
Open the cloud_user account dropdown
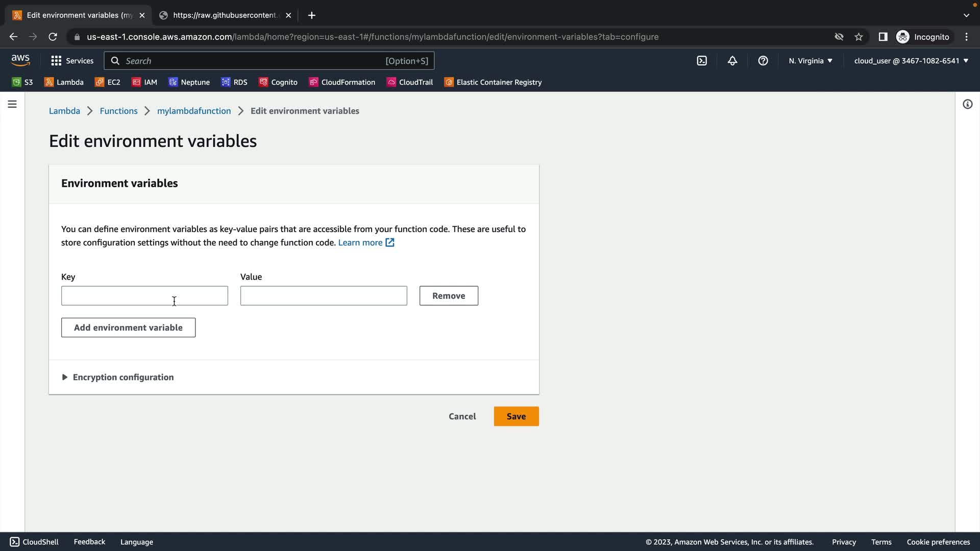pos(911,61)
